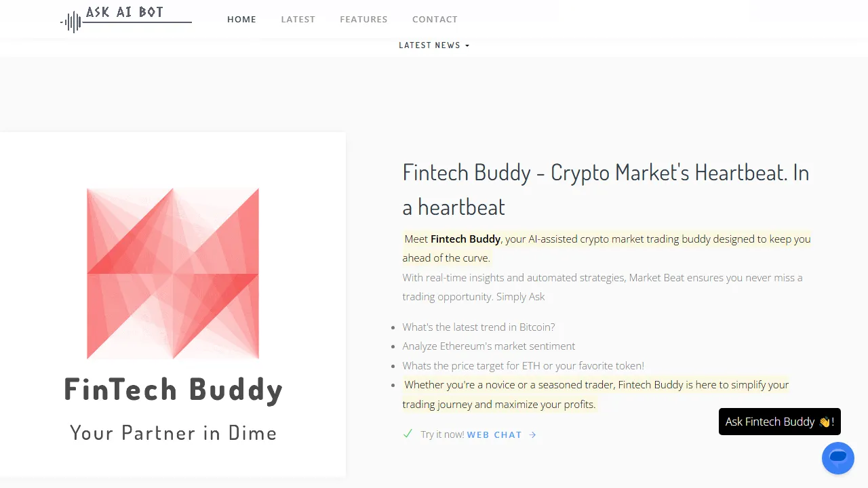Go to the HOME nav item
This screenshot has width=868, height=488.
pos(241,19)
